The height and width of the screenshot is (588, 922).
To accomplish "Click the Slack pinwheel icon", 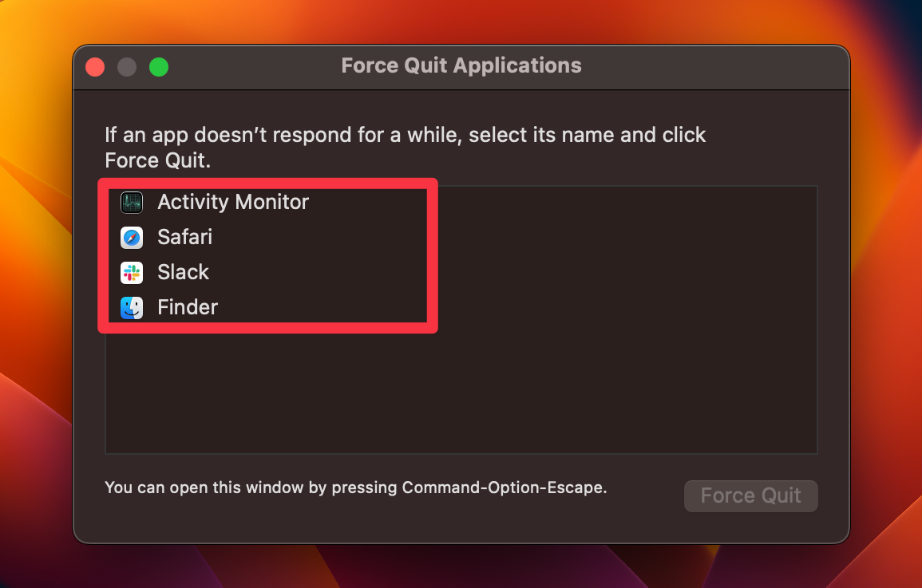I will coord(131,272).
